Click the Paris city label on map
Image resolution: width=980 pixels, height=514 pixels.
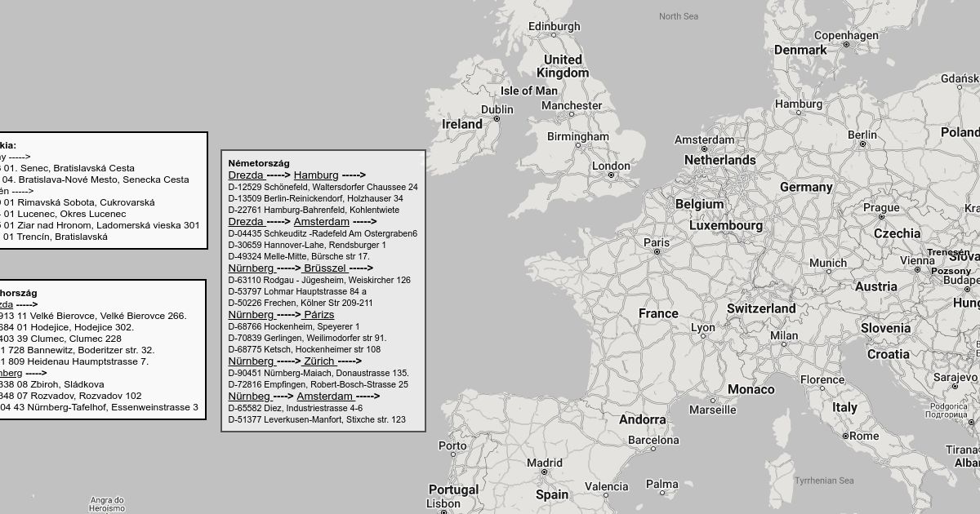tap(657, 242)
